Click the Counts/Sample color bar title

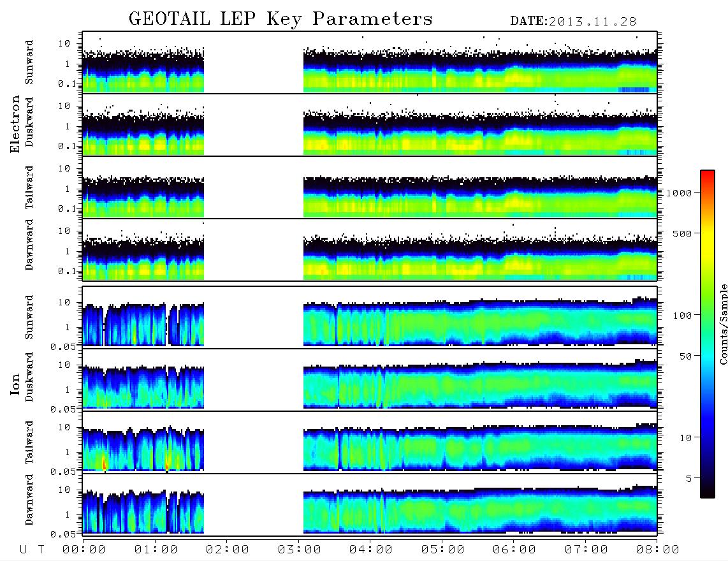(x=723, y=324)
